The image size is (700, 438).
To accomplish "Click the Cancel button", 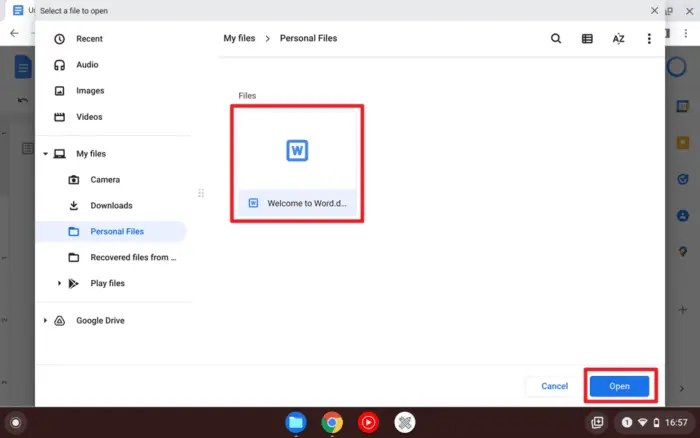I will pos(554,386).
